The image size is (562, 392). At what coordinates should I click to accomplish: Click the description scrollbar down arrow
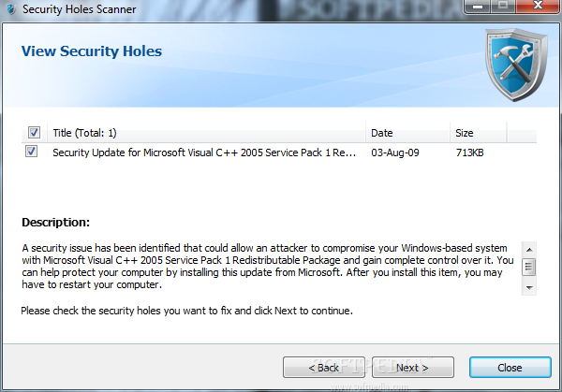529,288
